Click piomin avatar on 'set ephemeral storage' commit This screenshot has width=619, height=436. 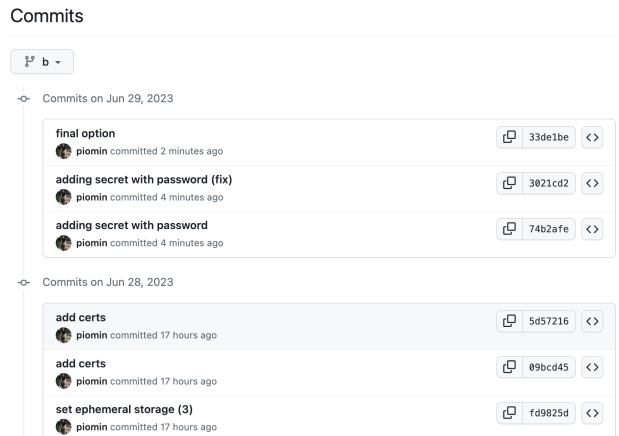point(63,427)
